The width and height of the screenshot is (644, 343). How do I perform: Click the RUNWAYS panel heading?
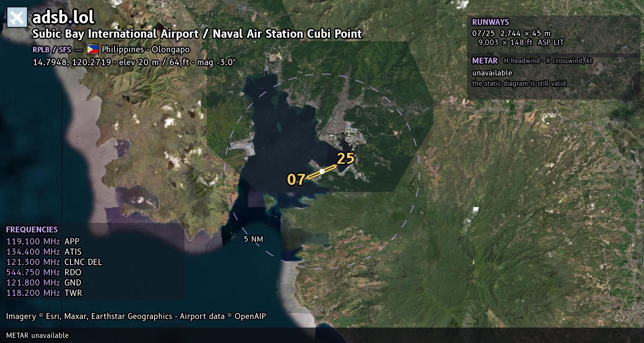[x=490, y=22]
